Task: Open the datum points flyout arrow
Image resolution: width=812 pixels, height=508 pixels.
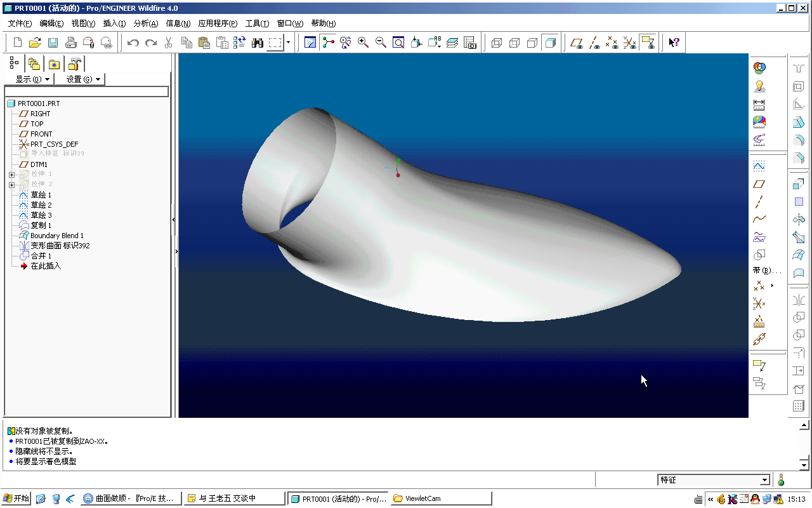Action: pyautogui.click(x=772, y=286)
